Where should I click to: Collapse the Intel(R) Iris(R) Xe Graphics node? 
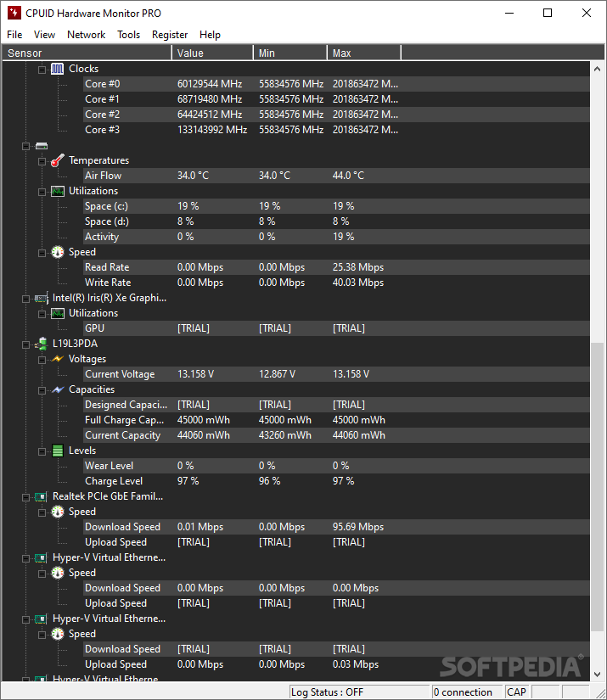[x=26, y=300]
